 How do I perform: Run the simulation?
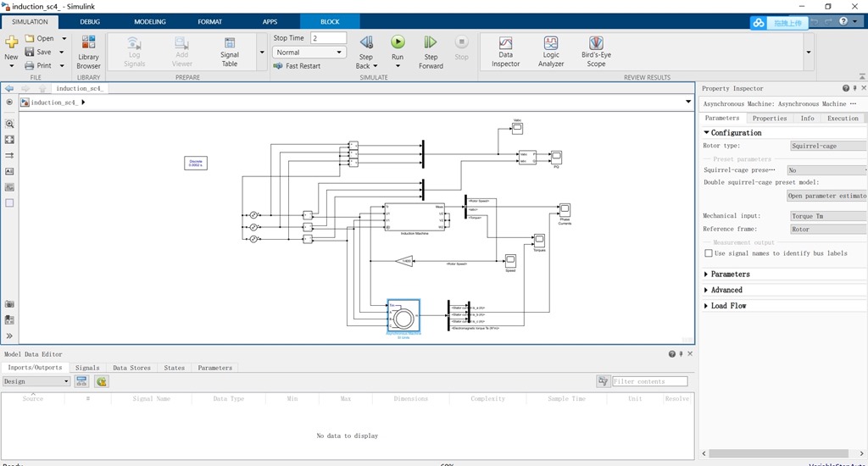tap(398, 42)
